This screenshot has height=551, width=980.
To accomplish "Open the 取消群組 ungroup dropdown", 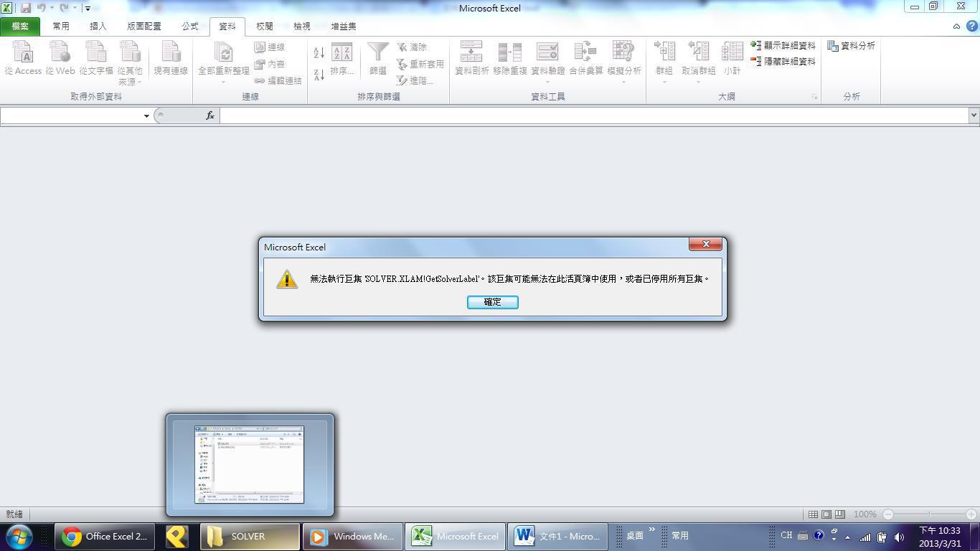I will click(x=698, y=62).
